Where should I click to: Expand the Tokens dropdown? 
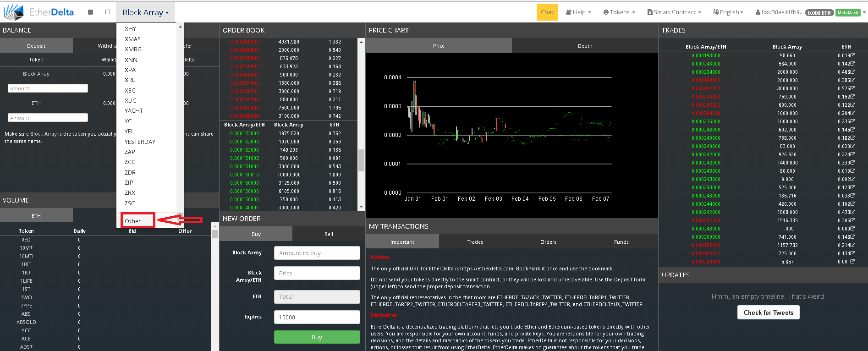coord(619,12)
